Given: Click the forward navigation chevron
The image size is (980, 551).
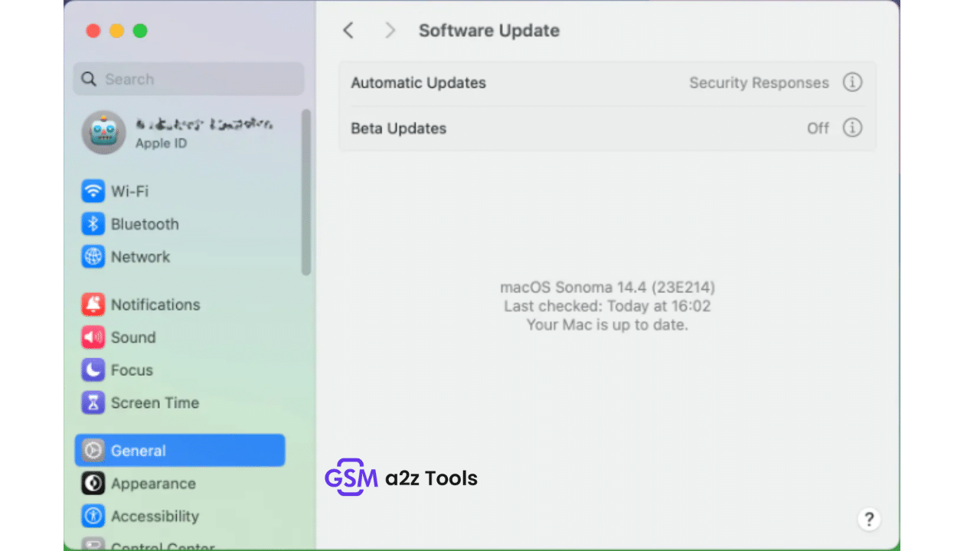Looking at the screenshot, I should coord(390,30).
